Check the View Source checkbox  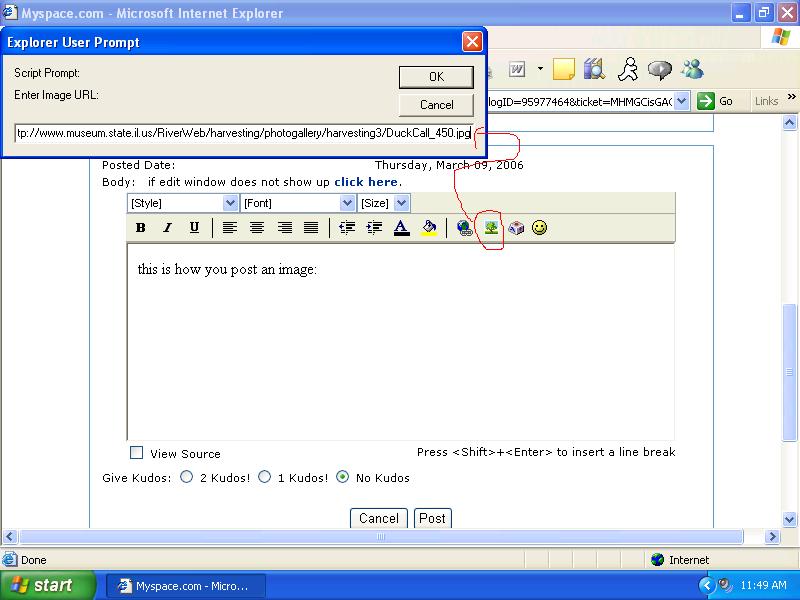tap(137, 453)
